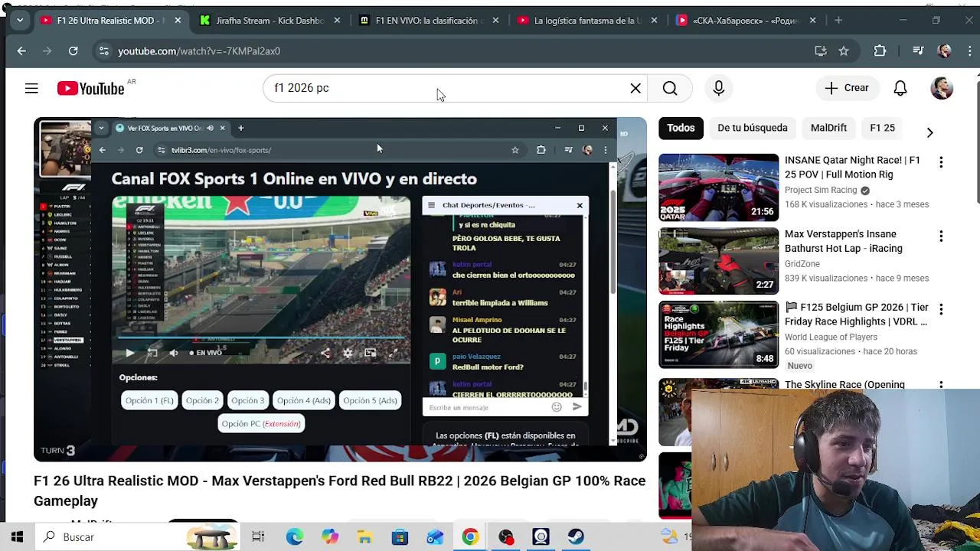980x551 pixels.
Task: Open YouTube notifications bell
Action: pos(900,88)
